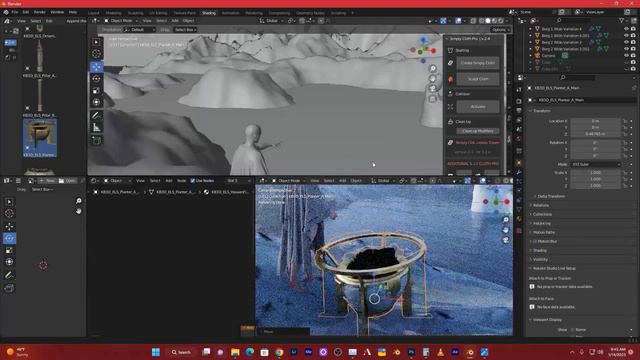
Task: Toggle visibility of Berg 1 Wide Variation 4.001
Action: tap(626, 36)
